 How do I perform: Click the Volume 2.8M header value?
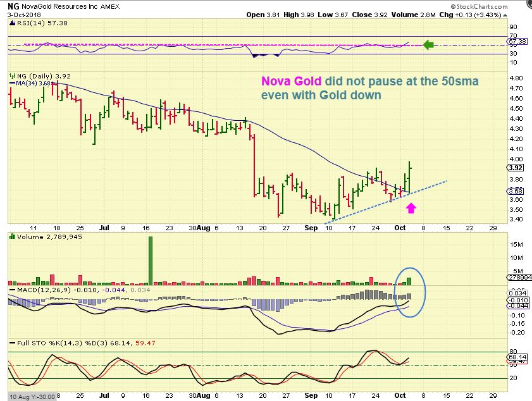pos(413,15)
